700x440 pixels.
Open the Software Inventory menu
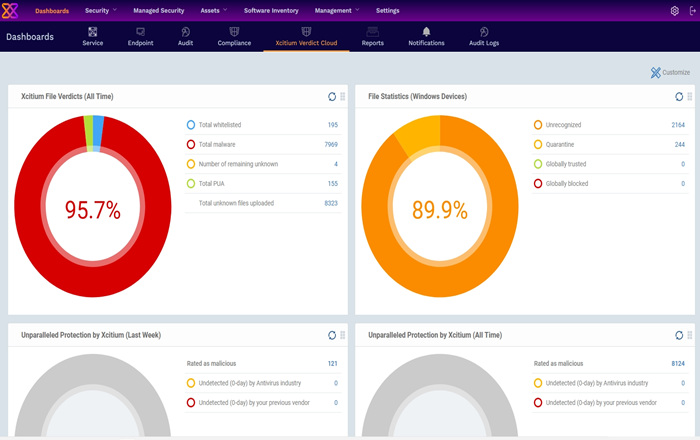point(271,10)
